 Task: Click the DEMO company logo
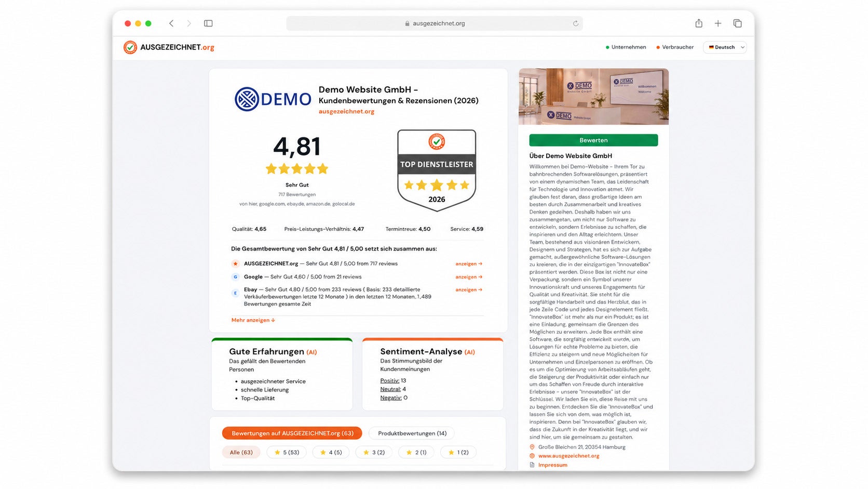point(273,99)
